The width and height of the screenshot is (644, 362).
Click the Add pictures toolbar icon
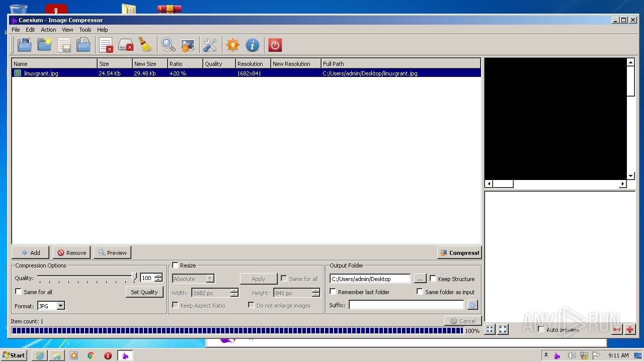24,45
